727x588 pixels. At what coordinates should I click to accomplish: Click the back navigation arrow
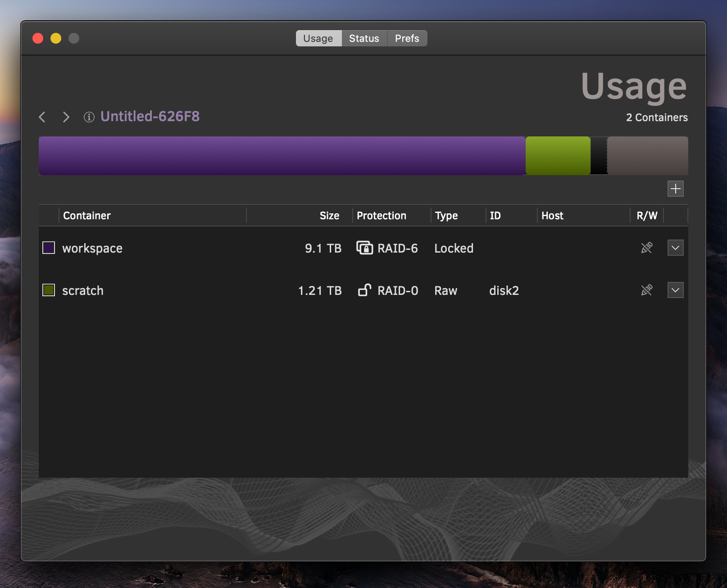42,117
